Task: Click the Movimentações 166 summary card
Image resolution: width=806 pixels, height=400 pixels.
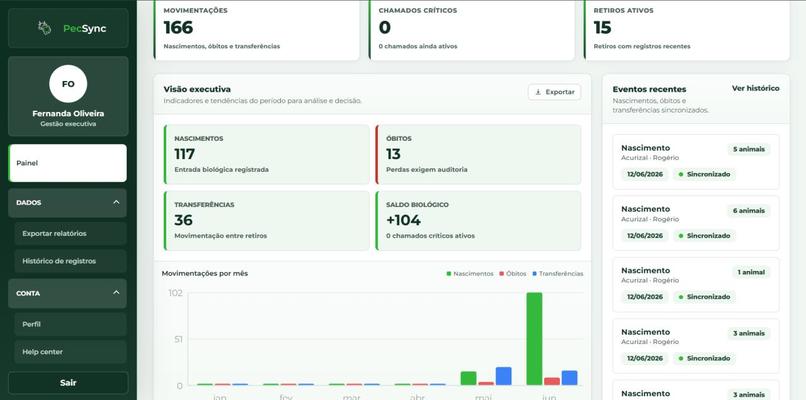Action: (257, 30)
